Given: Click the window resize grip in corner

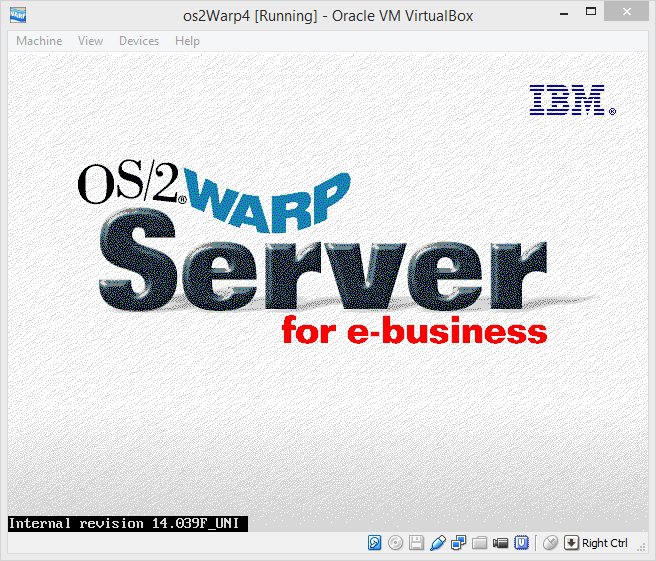Looking at the screenshot, I should pyautogui.click(x=642, y=547).
